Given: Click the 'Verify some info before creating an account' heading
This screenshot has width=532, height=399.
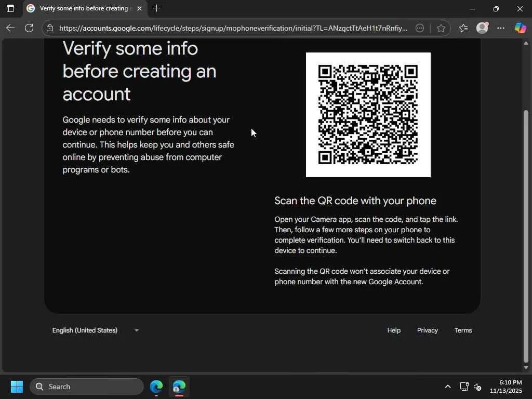Looking at the screenshot, I should (x=139, y=71).
